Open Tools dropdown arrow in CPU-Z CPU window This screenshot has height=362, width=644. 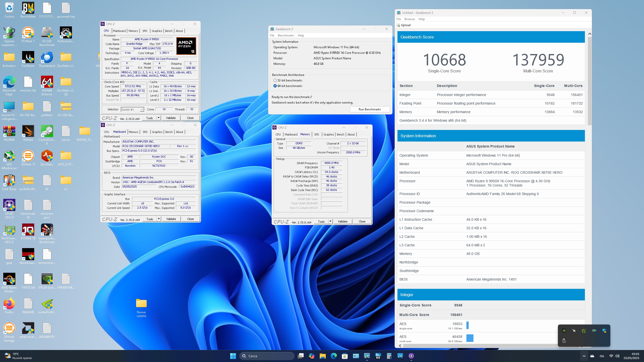pyautogui.click(x=158, y=118)
